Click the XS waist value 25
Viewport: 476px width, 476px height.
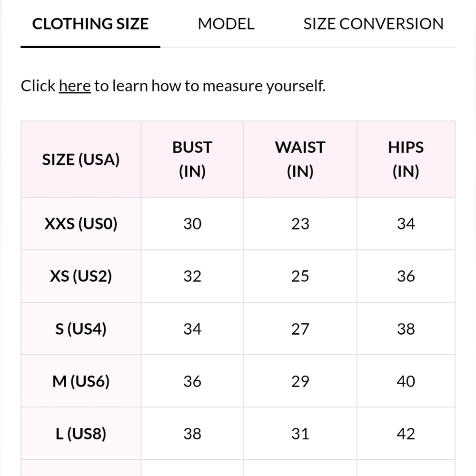[300, 277]
